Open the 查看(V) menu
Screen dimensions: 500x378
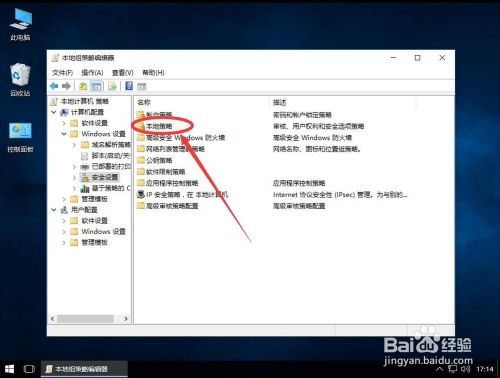tap(123, 72)
